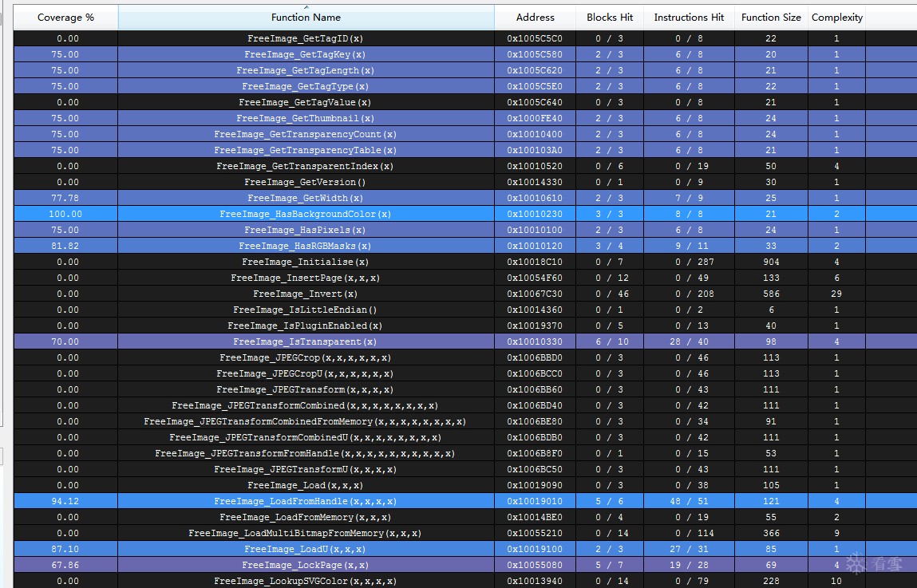Select the FreeImage_LoadMultiBitmapFromMemory(x,x,x) function
Screen dimensions: 917x588
tap(306, 534)
